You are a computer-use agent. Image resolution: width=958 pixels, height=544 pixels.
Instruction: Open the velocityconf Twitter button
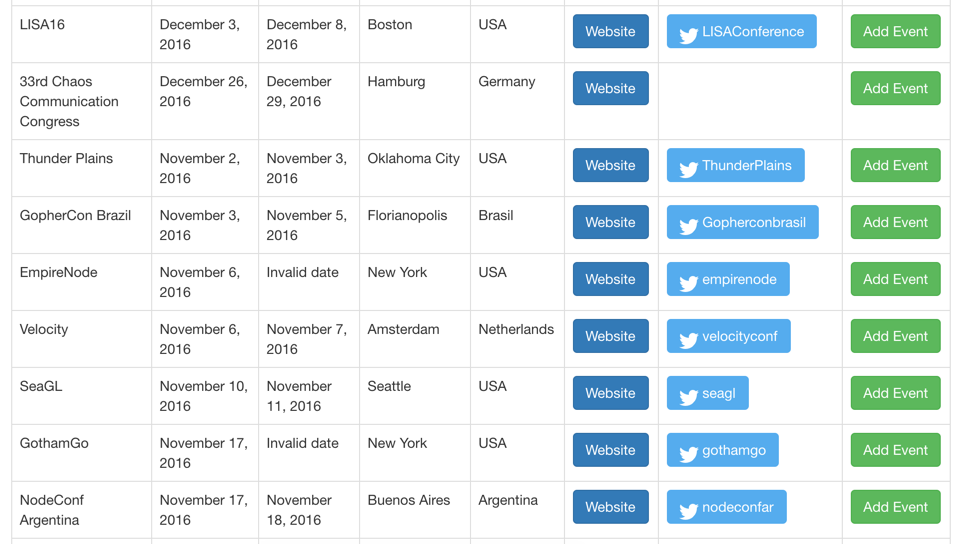click(x=728, y=336)
